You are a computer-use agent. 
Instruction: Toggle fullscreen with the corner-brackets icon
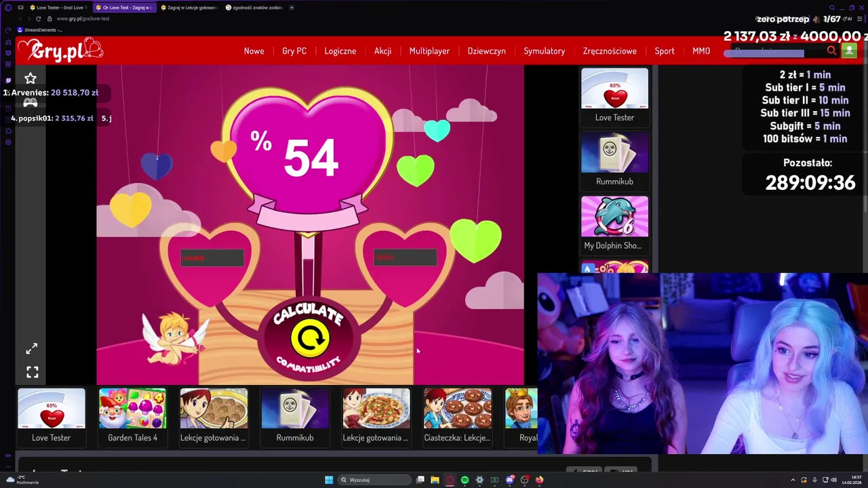[32, 372]
